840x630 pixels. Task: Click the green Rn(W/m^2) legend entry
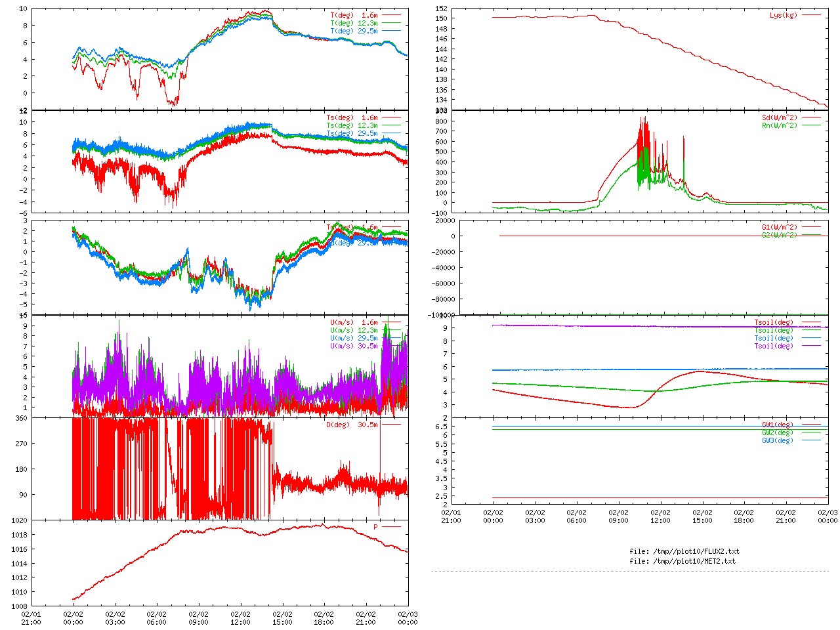779,126
